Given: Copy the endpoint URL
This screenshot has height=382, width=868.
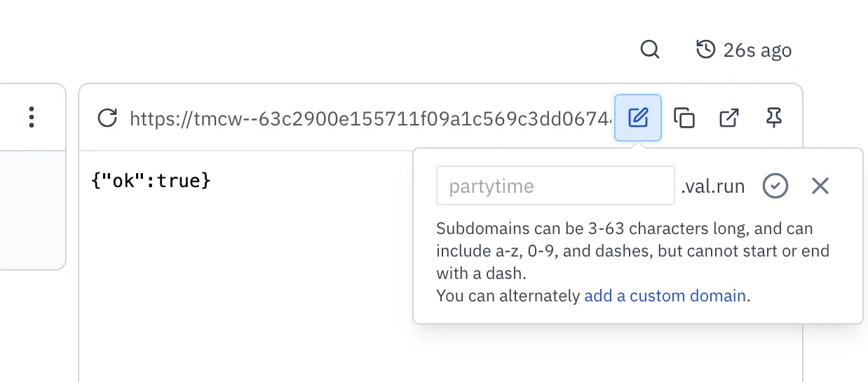Looking at the screenshot, I should pyautogui.click(x=684, y=118).
